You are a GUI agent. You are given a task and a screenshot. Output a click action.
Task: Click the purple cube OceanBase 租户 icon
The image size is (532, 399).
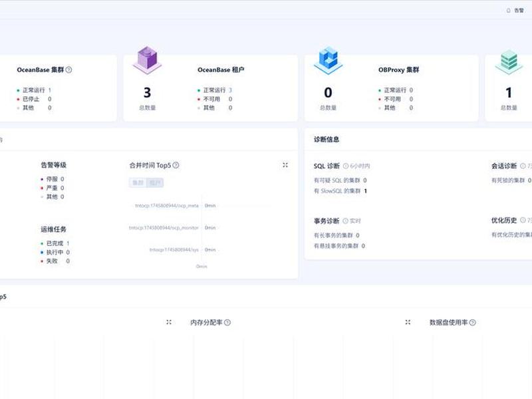[147, 60]
